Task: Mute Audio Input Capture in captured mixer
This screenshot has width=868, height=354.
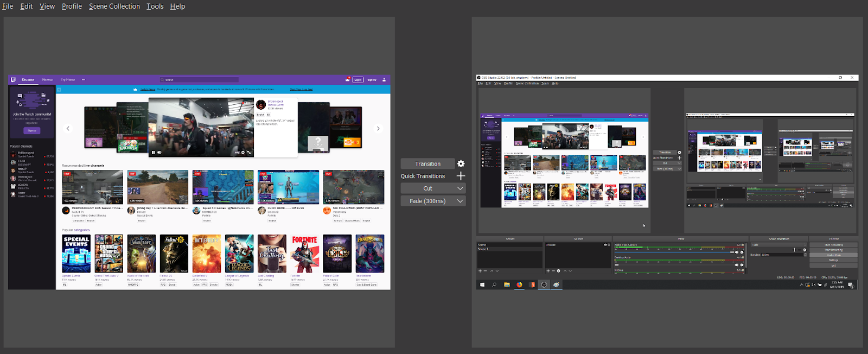Action: pyautogui.click(x=737, y=252)
